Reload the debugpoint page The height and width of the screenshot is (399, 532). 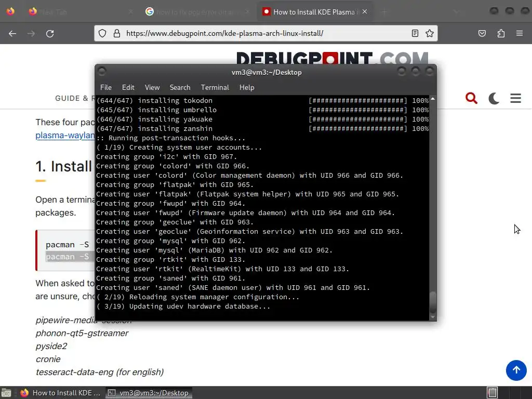coord(50,34)
